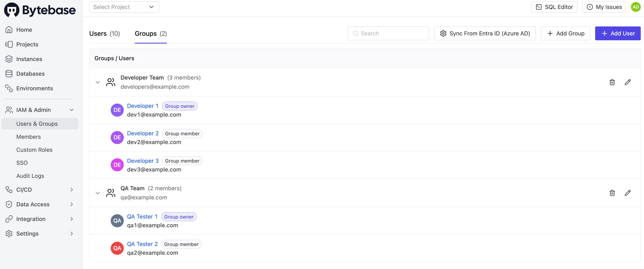Click the Sync From Entra ID button
The height and width of the screenshot is (269, 644).
(484, 33)
